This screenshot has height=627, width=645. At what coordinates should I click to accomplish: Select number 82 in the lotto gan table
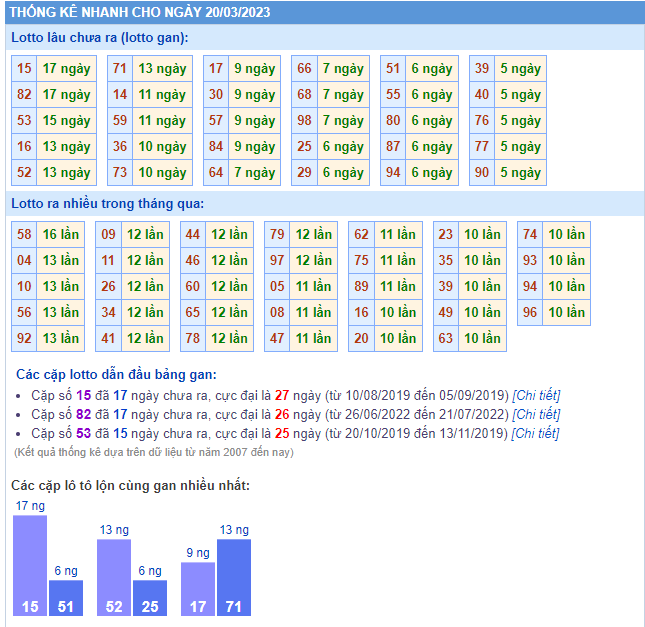pos(25,95)
